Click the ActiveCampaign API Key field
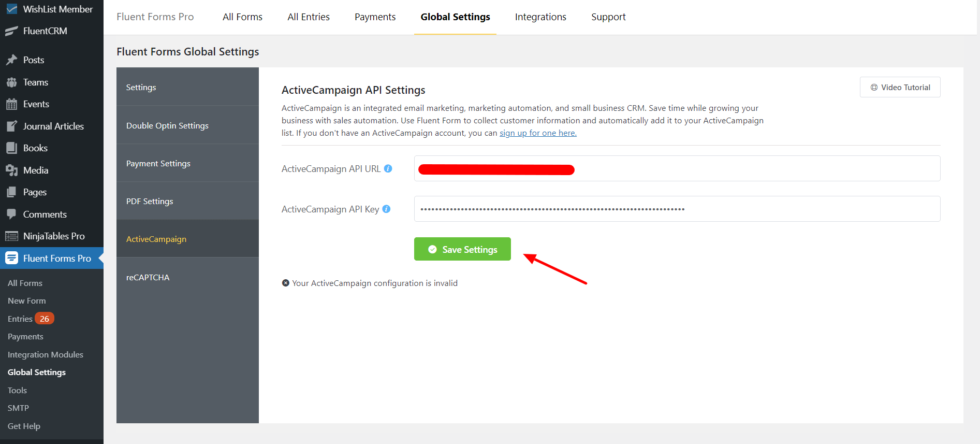Viewport: 980px width, 444px height. pyautogui.click(x=677, y=209)
